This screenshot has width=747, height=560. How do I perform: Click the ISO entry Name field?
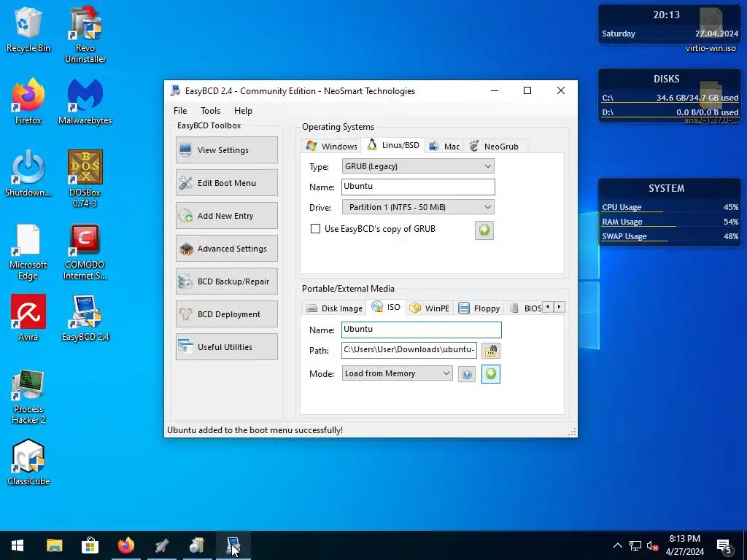click(x=421, y=330)
